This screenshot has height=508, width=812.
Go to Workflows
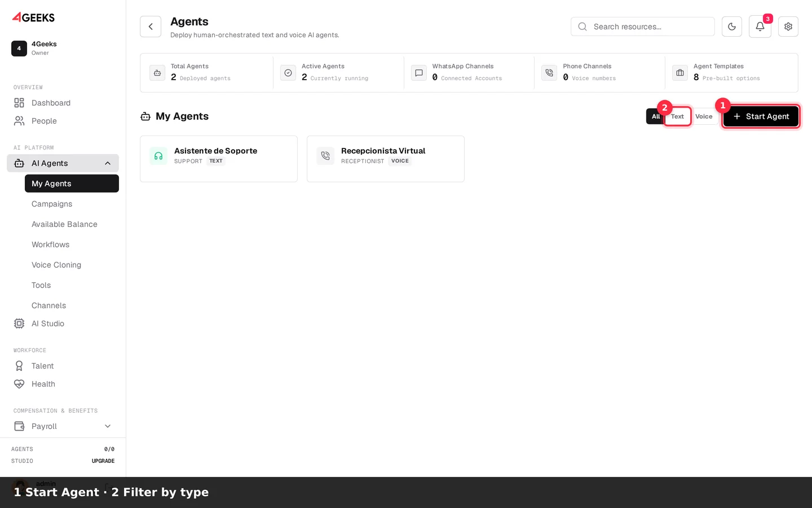[x=72, y=244]
